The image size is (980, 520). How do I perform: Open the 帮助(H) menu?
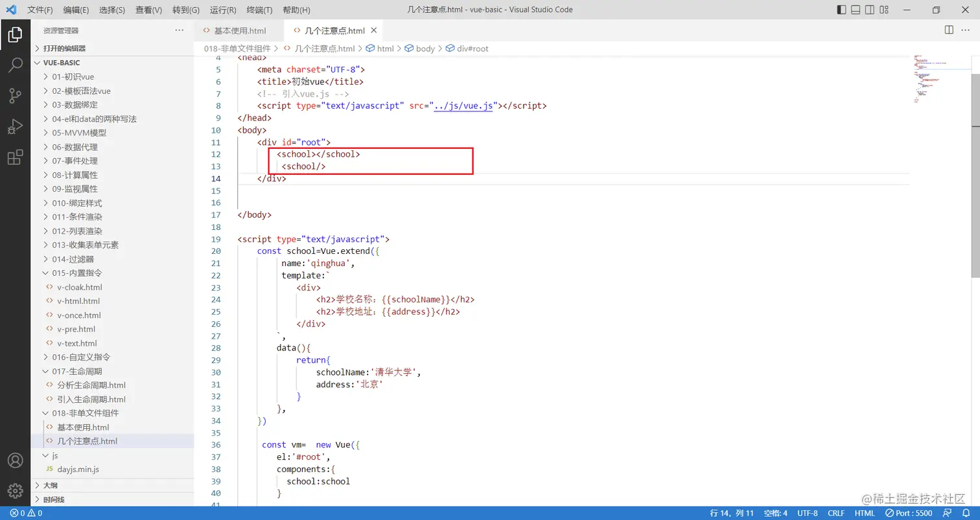pos(297,10)
